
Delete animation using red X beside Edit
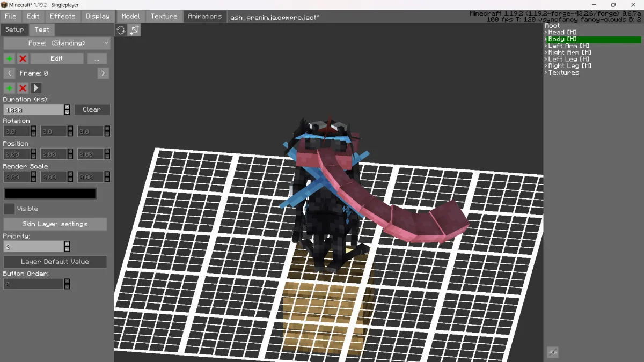click(x=23, y=58)
